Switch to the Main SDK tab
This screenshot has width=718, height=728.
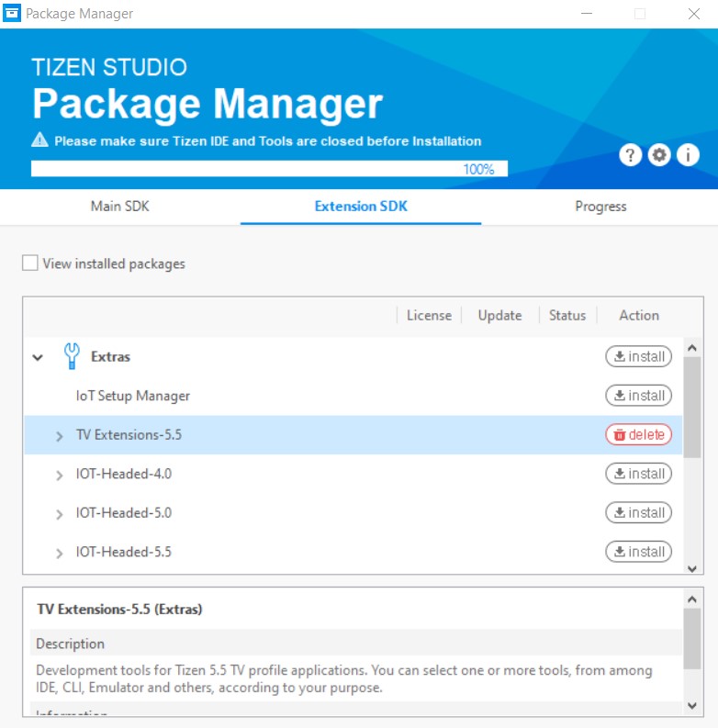[x=119, y=207]
